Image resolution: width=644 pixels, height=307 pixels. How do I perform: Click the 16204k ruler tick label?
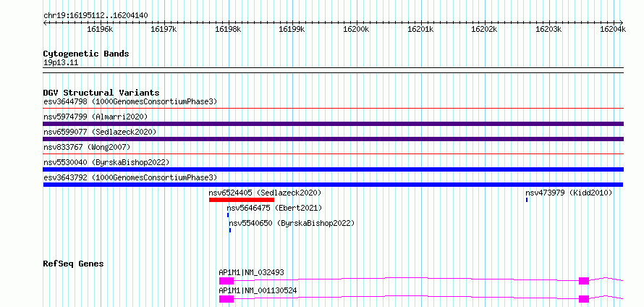[613, 29]
